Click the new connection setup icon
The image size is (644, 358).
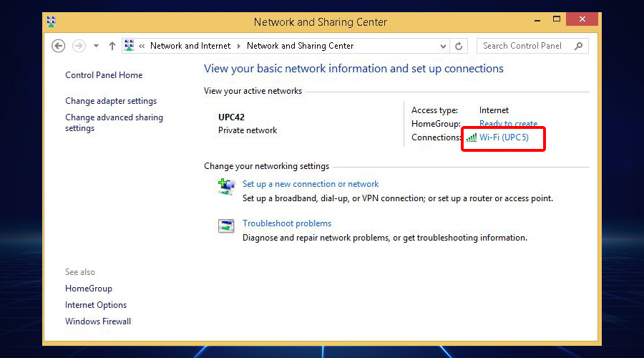[226, 187]
